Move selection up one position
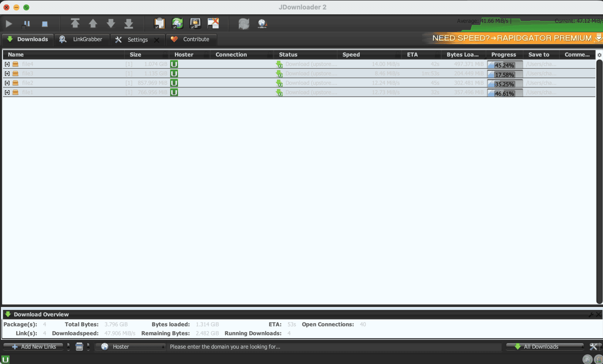This screenshot has height=364, width=603. [x=93, y=23]
